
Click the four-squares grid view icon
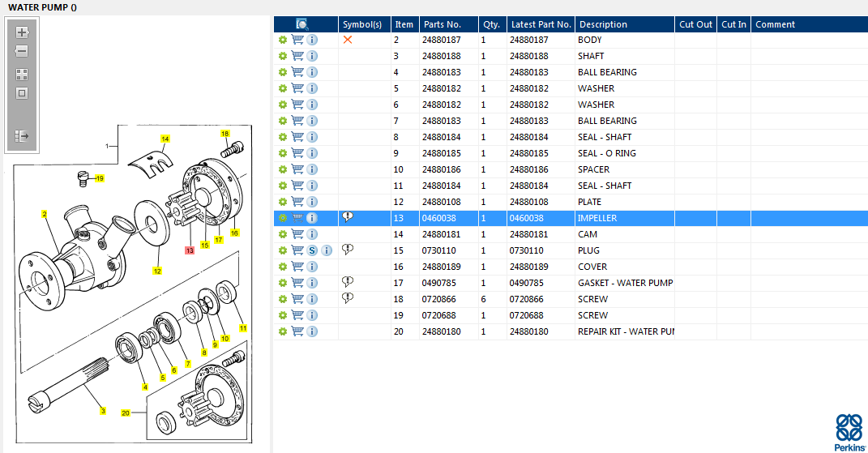[22, 74]
